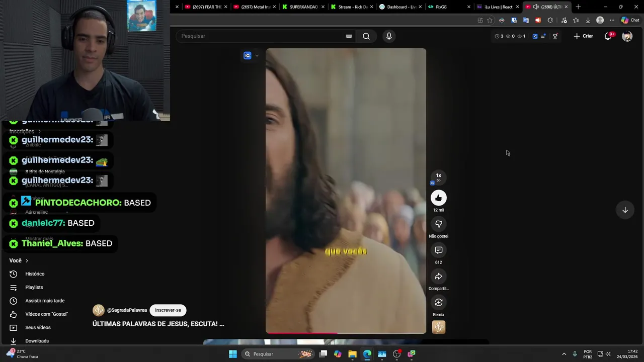The image size is (644, 362).
Task: Open Assistir mais tarde in sidebar
Action: point(45,301)
